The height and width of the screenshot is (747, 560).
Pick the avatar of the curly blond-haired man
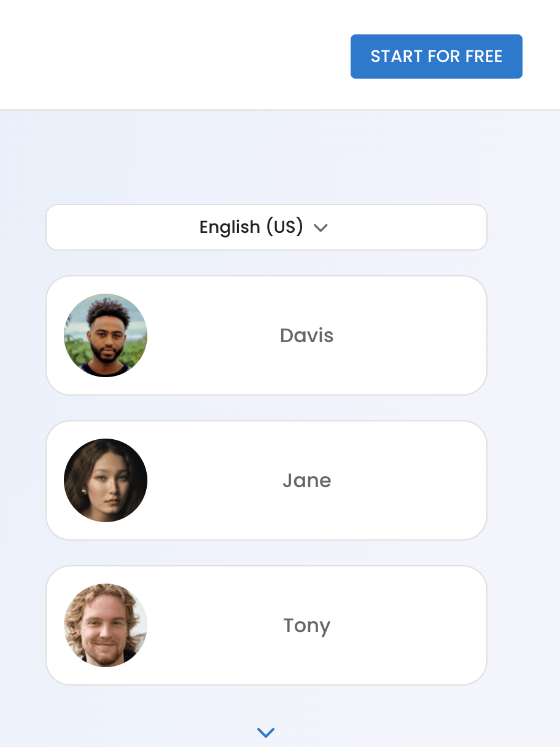click(x=106, y=625)
